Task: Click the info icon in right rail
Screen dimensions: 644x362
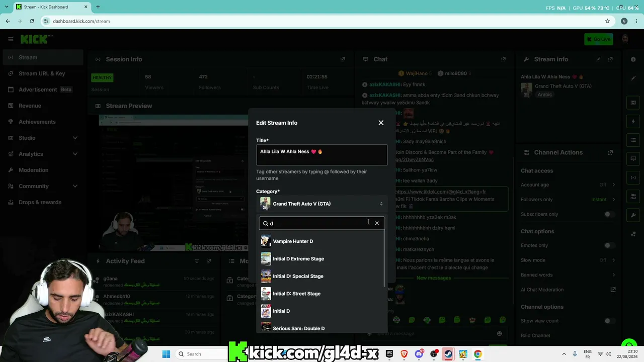Action: [x=633, y=59]
